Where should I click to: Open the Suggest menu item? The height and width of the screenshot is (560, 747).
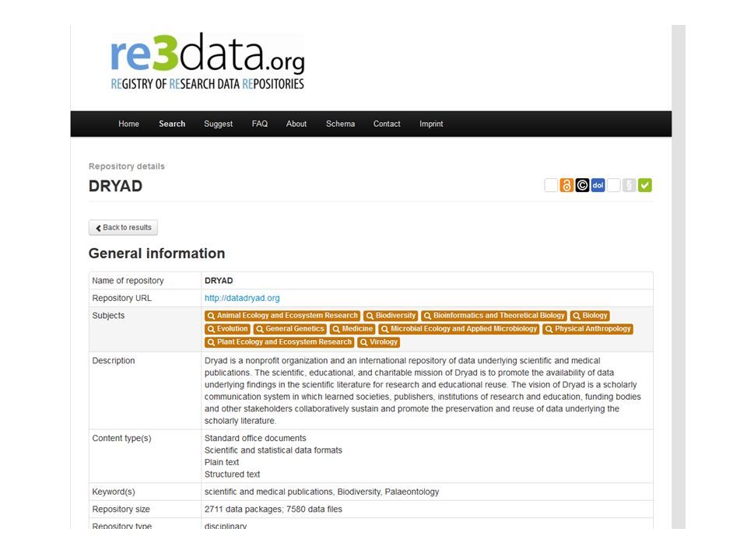coord(218,124)
